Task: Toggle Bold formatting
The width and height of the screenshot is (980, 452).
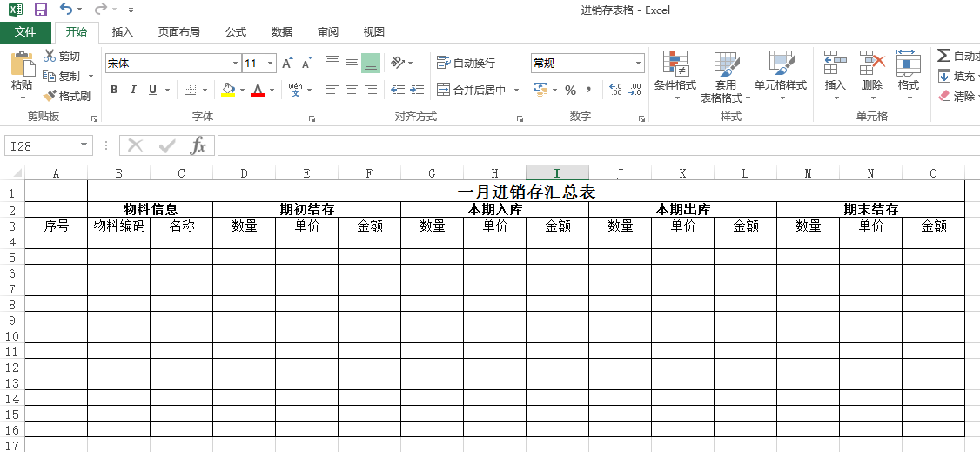Action: [x=114, y=90]
